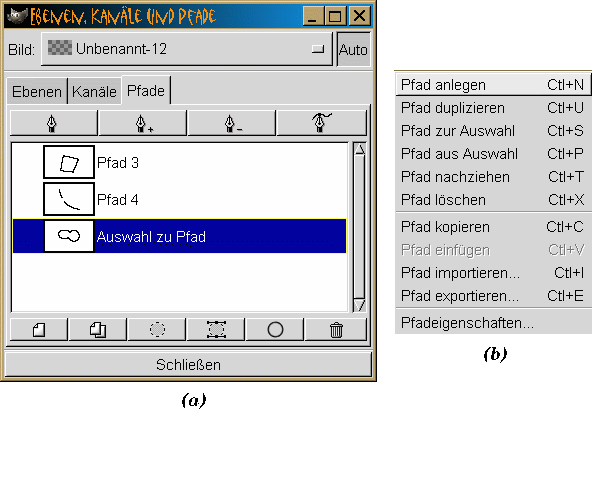600x500 pixels.
Task: Click the trash icon to delete path
Action: tap(335, 329)
